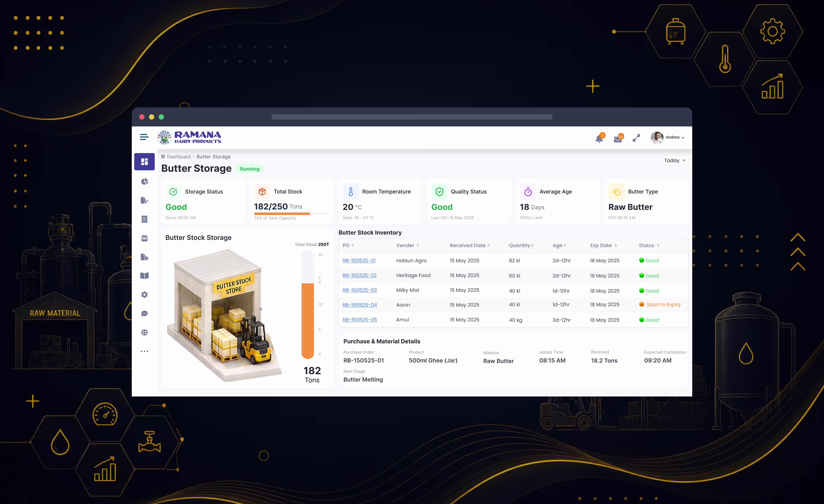Open purchase order RB-150525-04 link

360,305
